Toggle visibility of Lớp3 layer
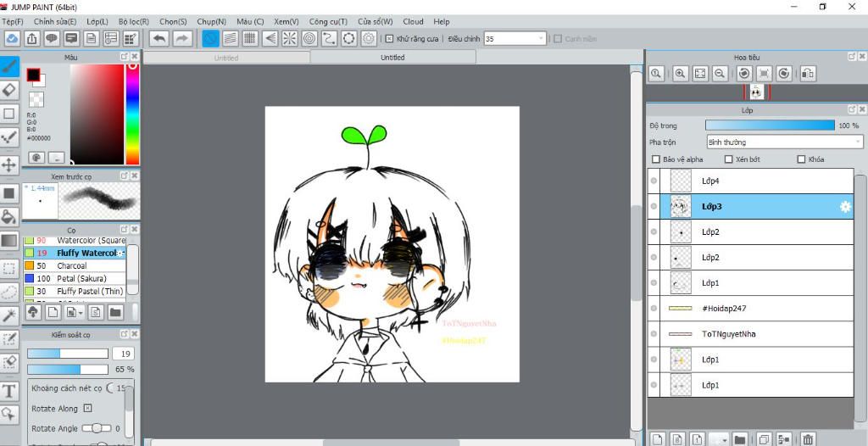The image size is (868, 446). point(654,207)
